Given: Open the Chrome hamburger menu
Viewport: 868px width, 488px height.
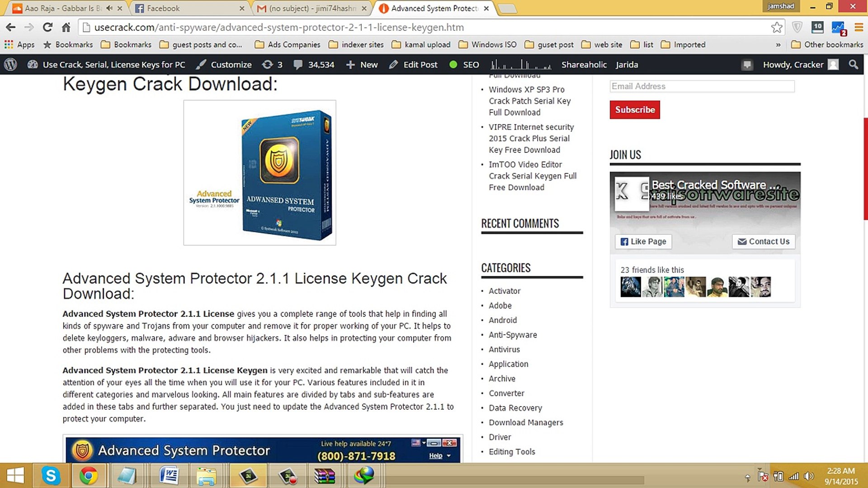Looking at the screenshot, I should (x=859, y=28).
